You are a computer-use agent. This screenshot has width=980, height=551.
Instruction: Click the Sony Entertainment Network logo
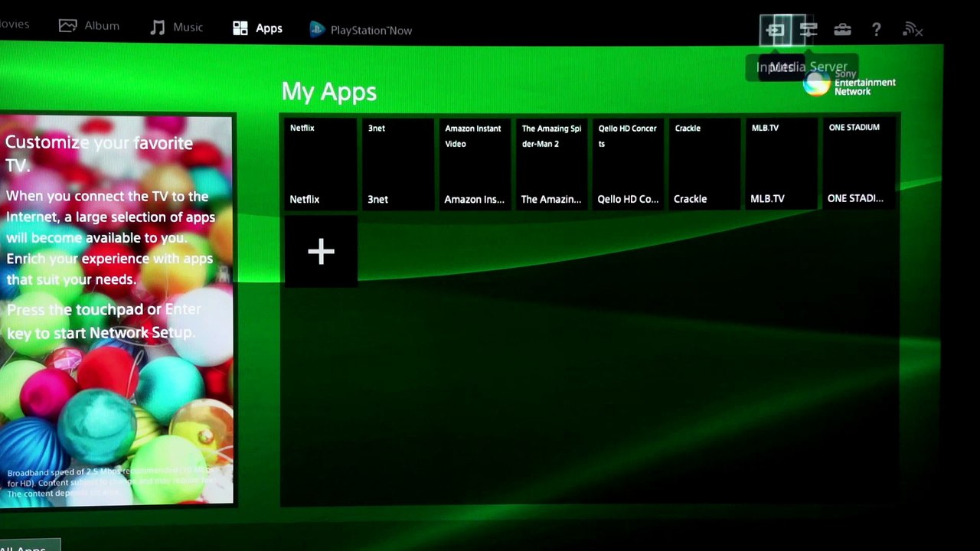[x=849, y=83]
